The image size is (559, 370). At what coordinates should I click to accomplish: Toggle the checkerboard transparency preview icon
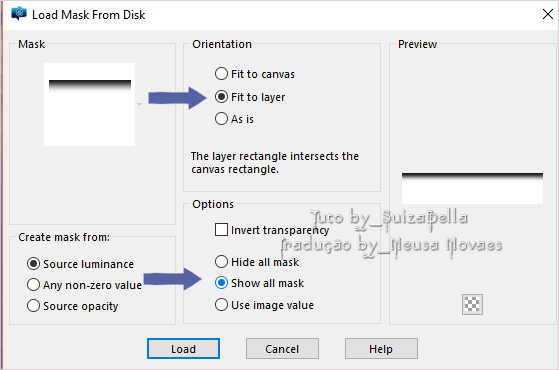click(x=472, y=304)
